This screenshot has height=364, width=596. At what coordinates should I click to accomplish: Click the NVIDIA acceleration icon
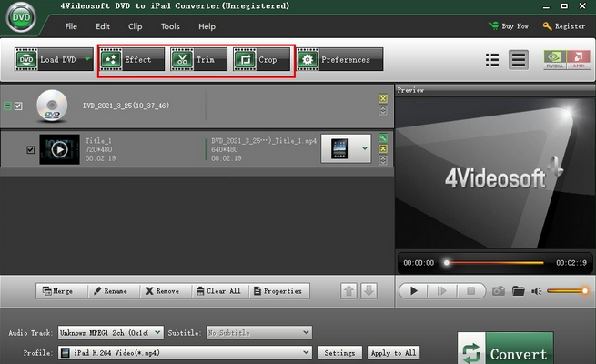coord(554,60)
